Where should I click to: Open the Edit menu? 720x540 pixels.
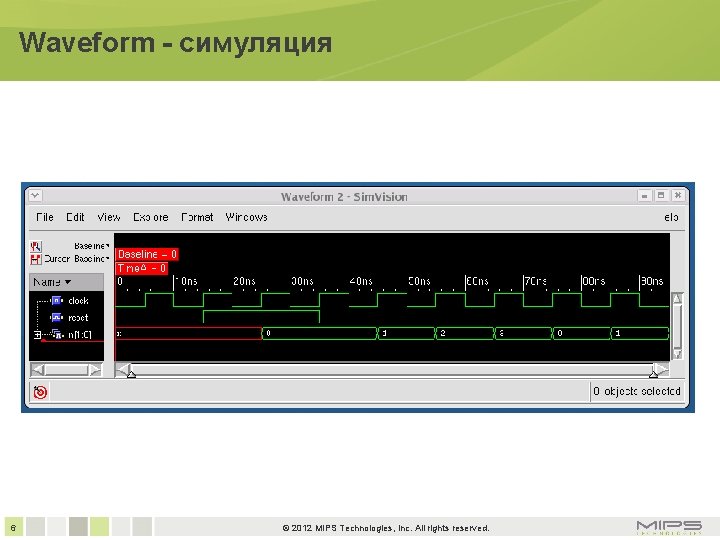pyautogui.click(x=75, y=217)
